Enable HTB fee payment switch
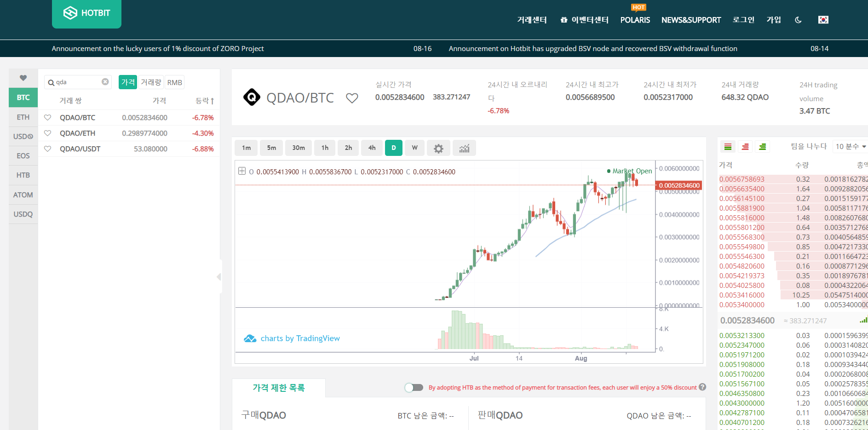The width and height of the screenshot is (868, 430). pyautogui.click(x=414, y=388)
